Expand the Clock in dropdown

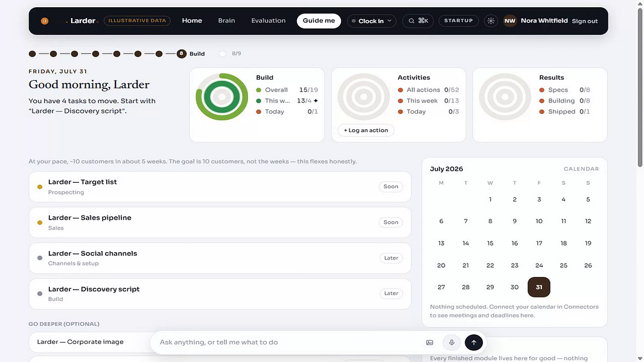click(x=372, y=21)
